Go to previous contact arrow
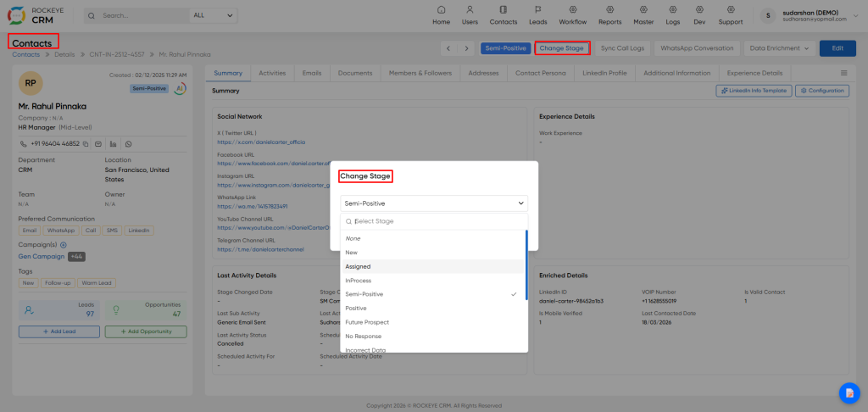 [x=449, y=48]
